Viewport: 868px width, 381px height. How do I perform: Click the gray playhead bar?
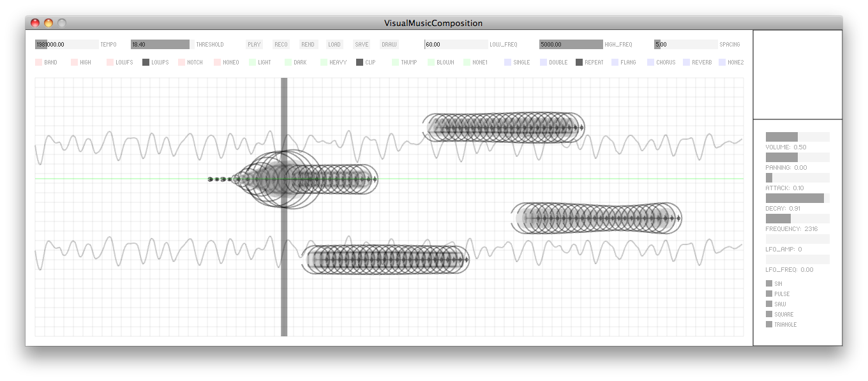pos(283,204)
